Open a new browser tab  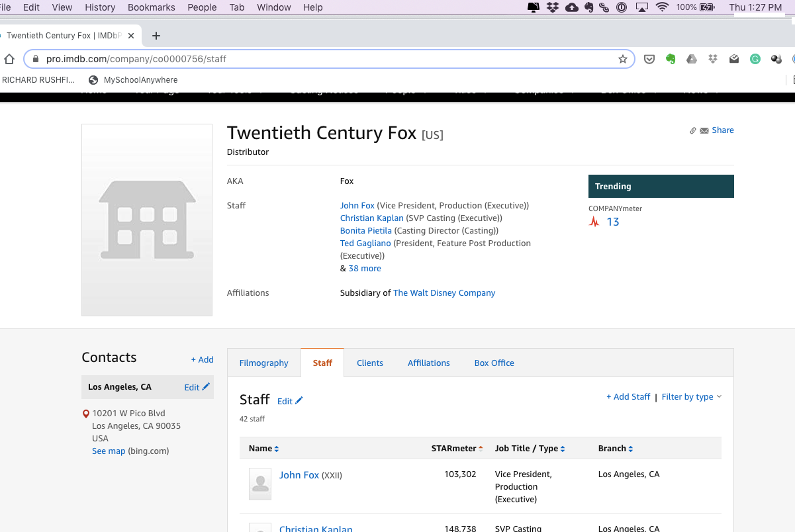pos(156,36)
